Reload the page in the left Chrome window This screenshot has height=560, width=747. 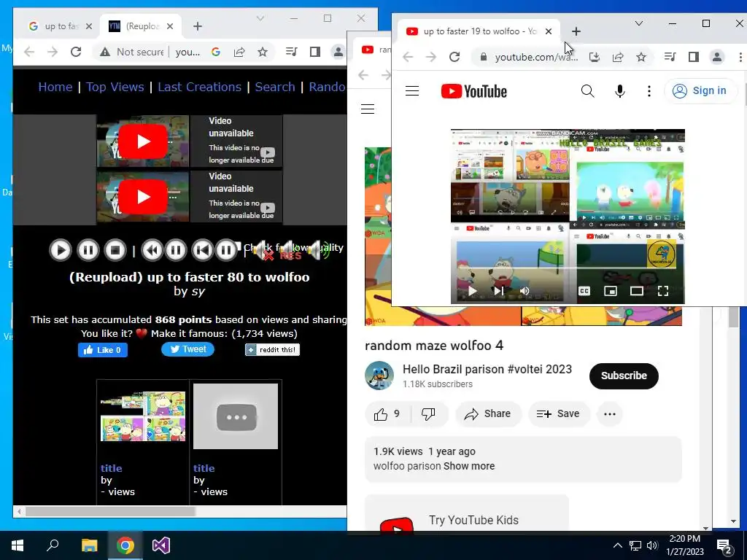tap(76, 52)
